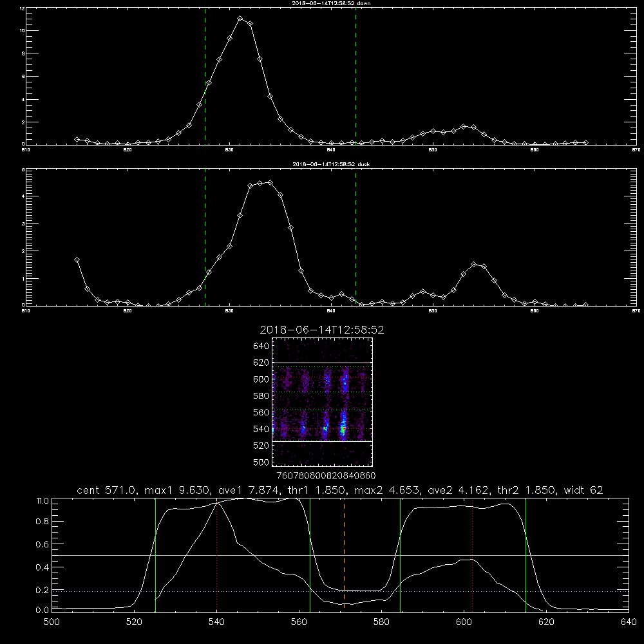Click the image horizontal axis label '760780800820840860'
644x644 pixels.
(327, 475)
